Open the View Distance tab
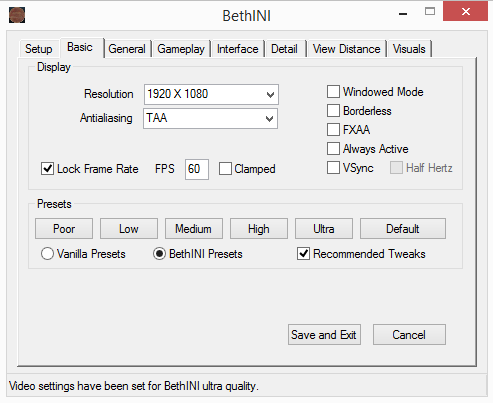 pos(346,49)
